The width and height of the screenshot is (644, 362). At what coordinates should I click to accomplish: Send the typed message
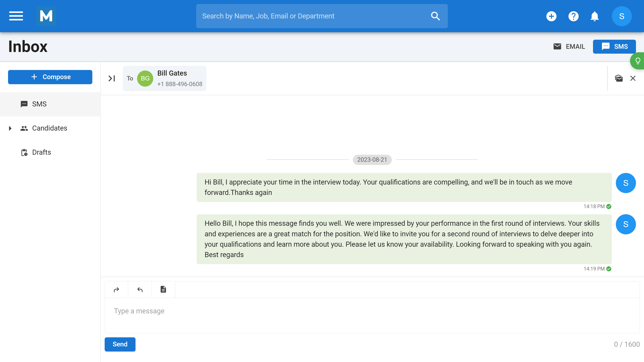click(120, 344)
